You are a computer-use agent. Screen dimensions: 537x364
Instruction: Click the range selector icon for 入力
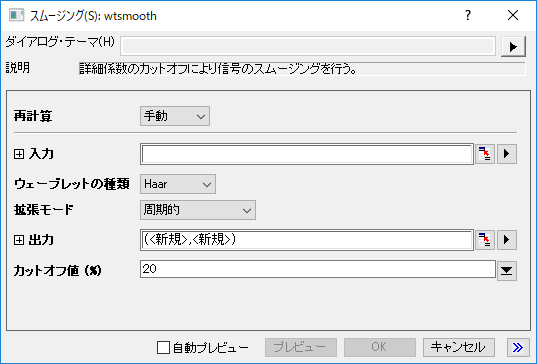click(485, 154)
